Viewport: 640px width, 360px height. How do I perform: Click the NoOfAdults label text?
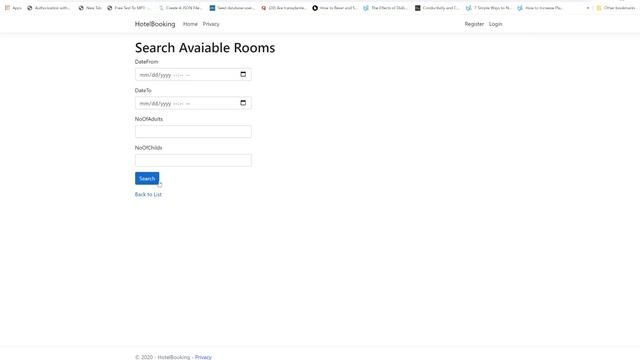149,119
